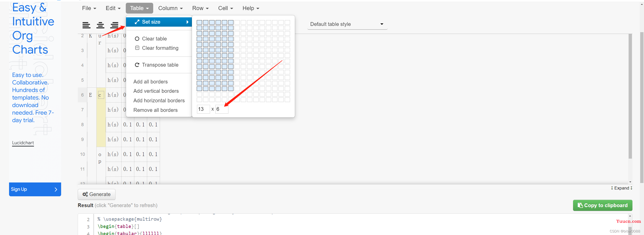The width and height of the screenshot is (644, 235).
Task: Select Add all borders menu item
Action: pyautogui.click(x=150, y=82)
